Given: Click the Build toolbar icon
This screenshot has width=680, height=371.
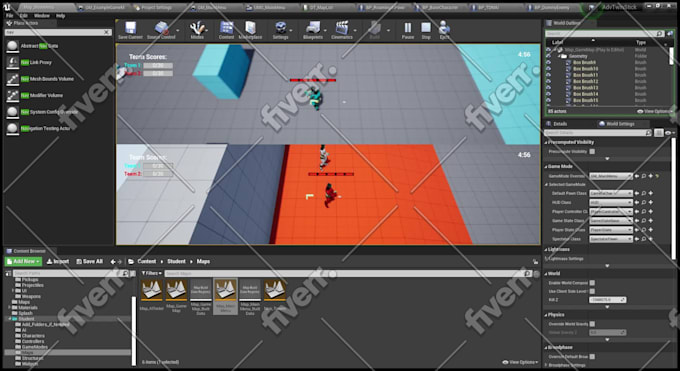Looking at the screenshot, I should [375, 30].
